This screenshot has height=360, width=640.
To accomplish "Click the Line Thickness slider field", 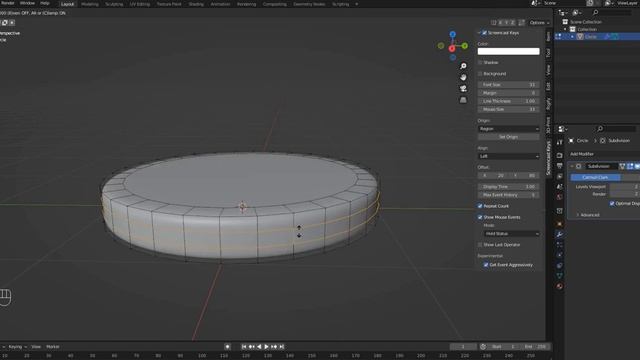I will 509,101.
